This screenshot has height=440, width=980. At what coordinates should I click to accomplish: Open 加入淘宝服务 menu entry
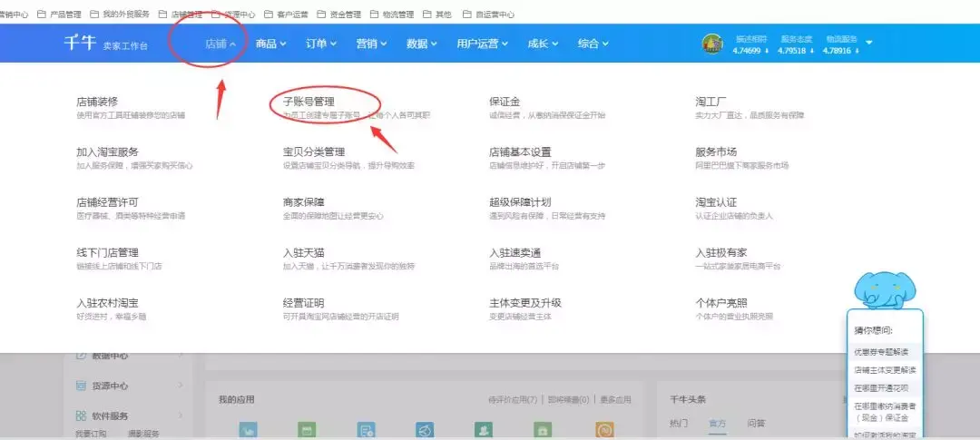click(x=107, y=152)
